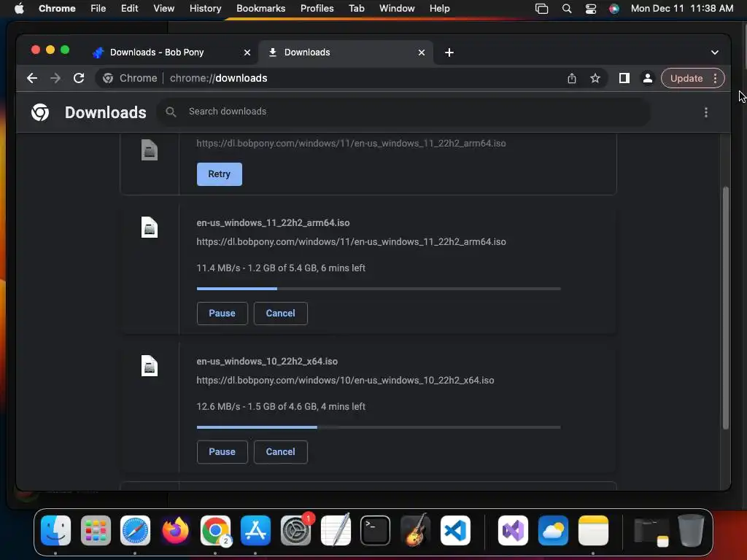This screenshot has width=747, height=560.
Task: Open Spotlight search in the menu bar
Action: click(566, 9)
